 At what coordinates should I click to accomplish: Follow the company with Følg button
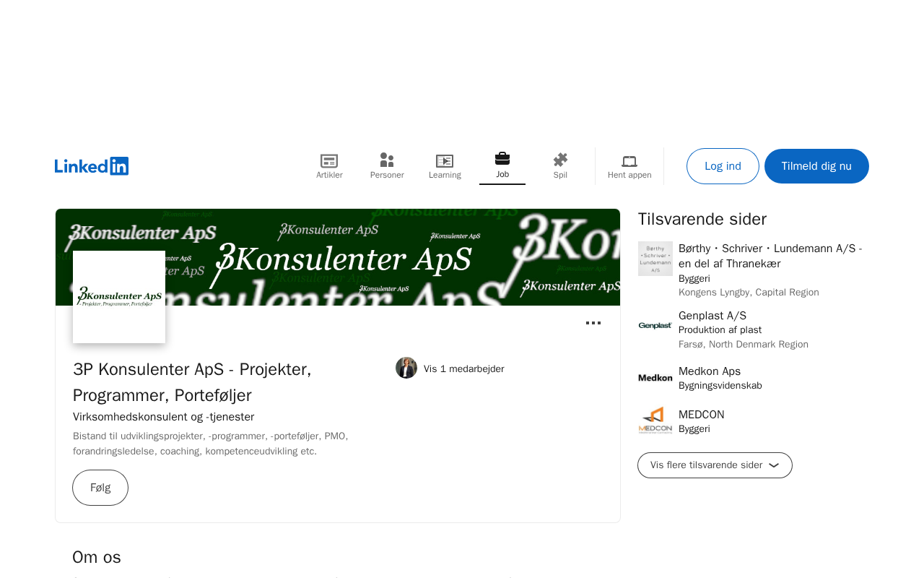pyautogui.click(x=100, y=488)
